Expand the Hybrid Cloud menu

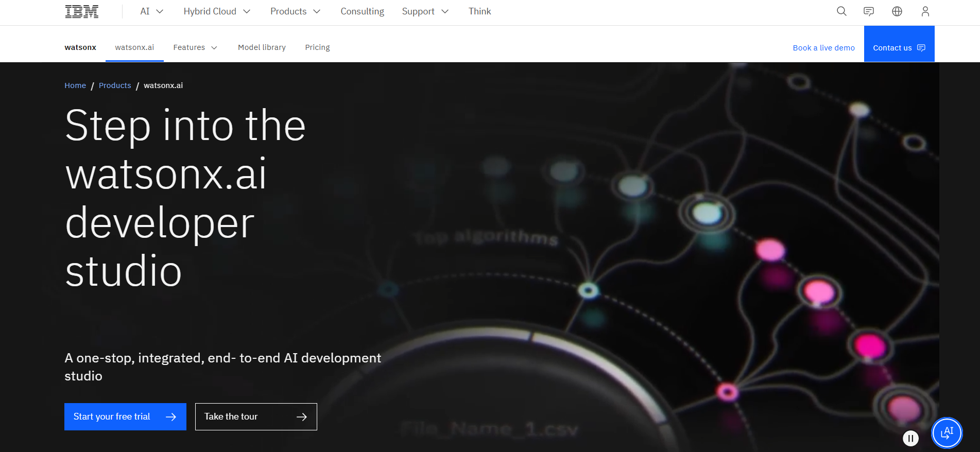(x=217, y=11)
